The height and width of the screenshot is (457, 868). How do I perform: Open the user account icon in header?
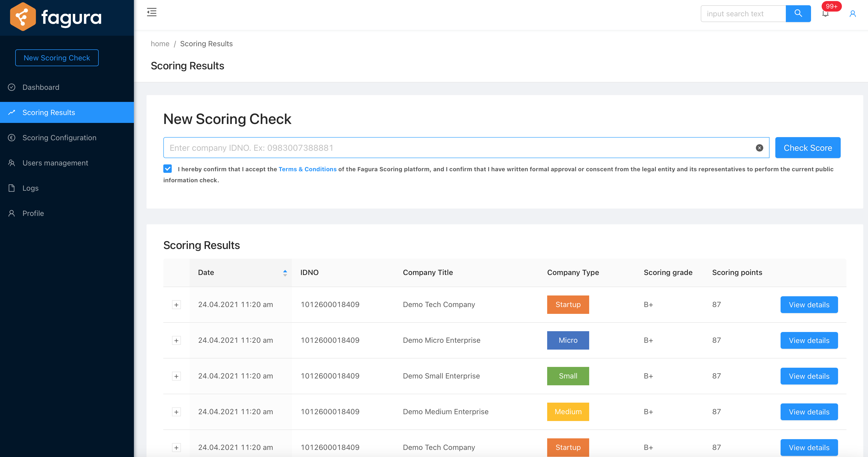[853, 14]
